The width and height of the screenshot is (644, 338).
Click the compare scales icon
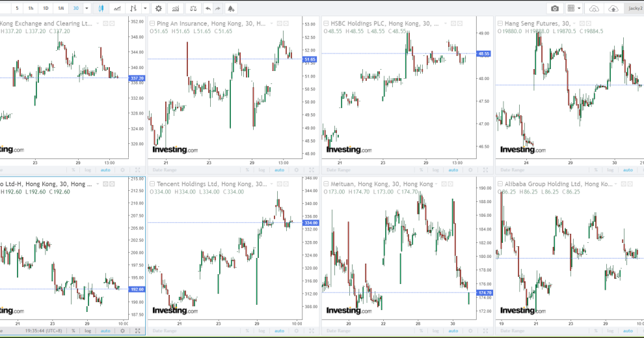(193, 8)
